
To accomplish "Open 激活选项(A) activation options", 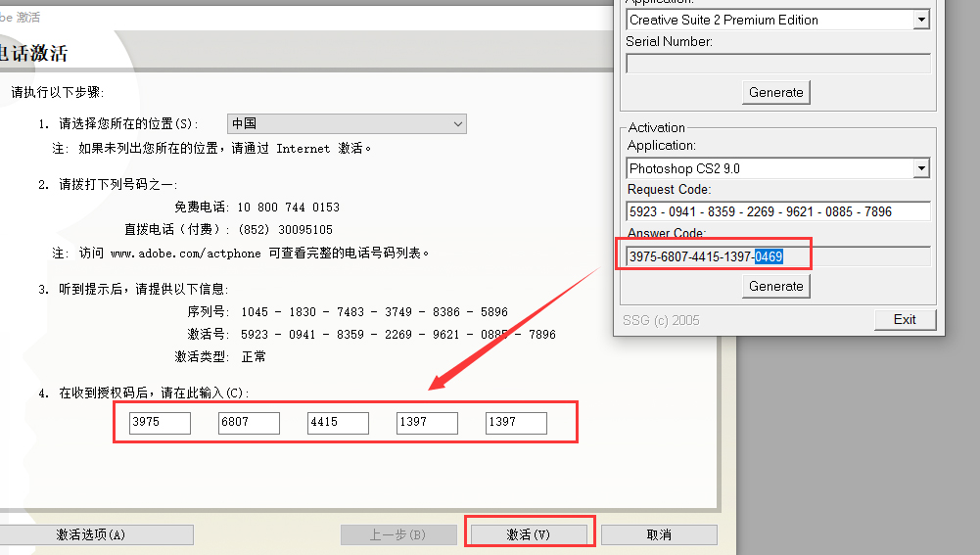I will (x=91, y=534).
